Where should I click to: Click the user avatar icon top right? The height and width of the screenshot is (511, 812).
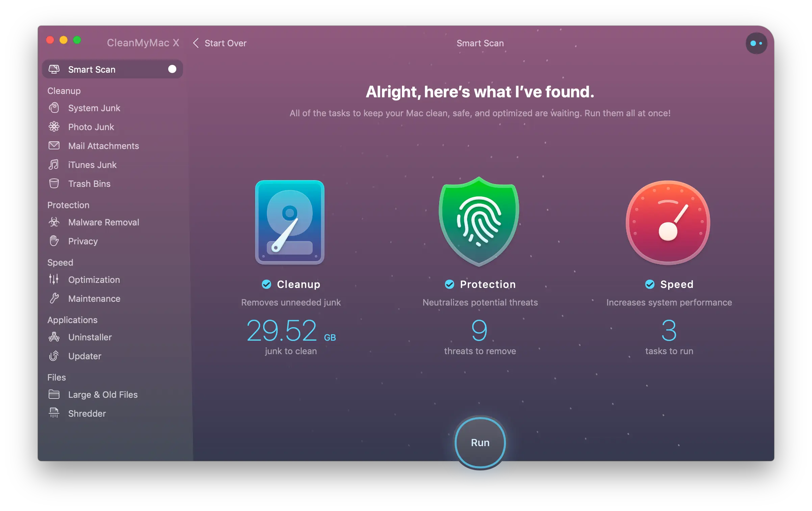756,43
